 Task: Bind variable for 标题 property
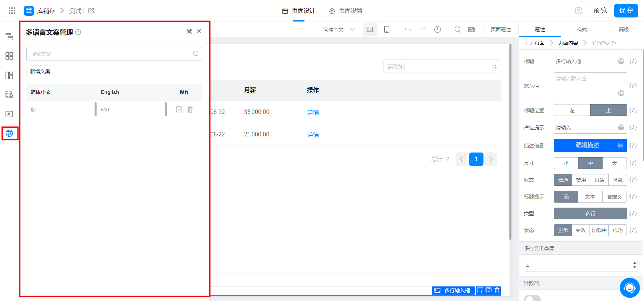pos(633,61)
